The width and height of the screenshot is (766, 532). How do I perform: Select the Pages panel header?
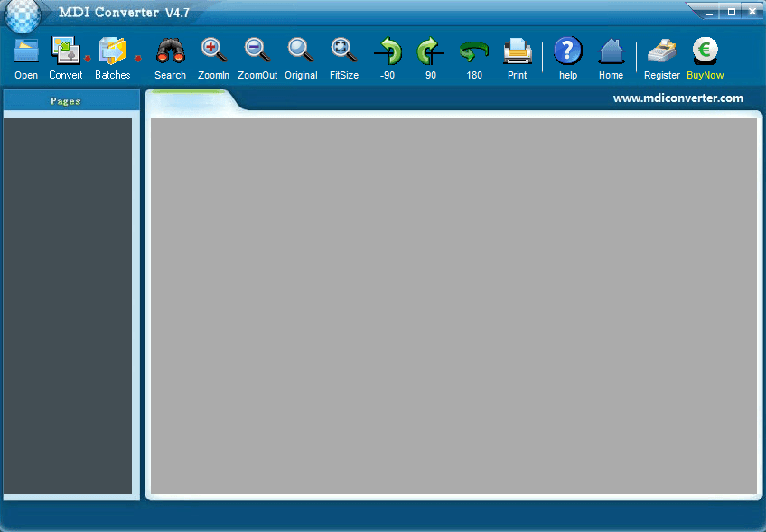(67, 100)
